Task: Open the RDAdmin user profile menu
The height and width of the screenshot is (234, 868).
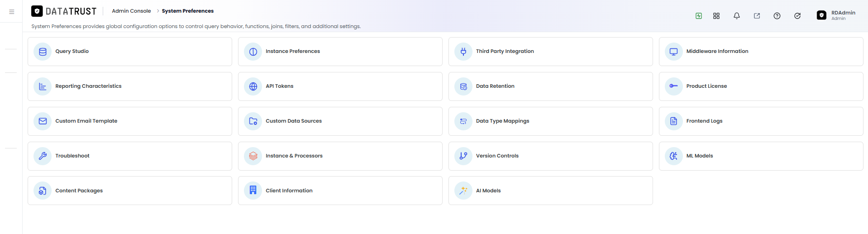Action: [836, 15]
